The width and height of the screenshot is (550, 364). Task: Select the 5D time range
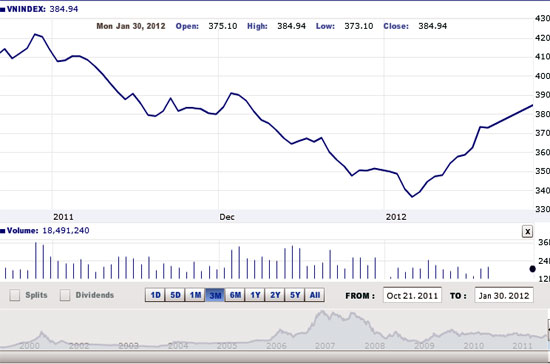[175, 295]
